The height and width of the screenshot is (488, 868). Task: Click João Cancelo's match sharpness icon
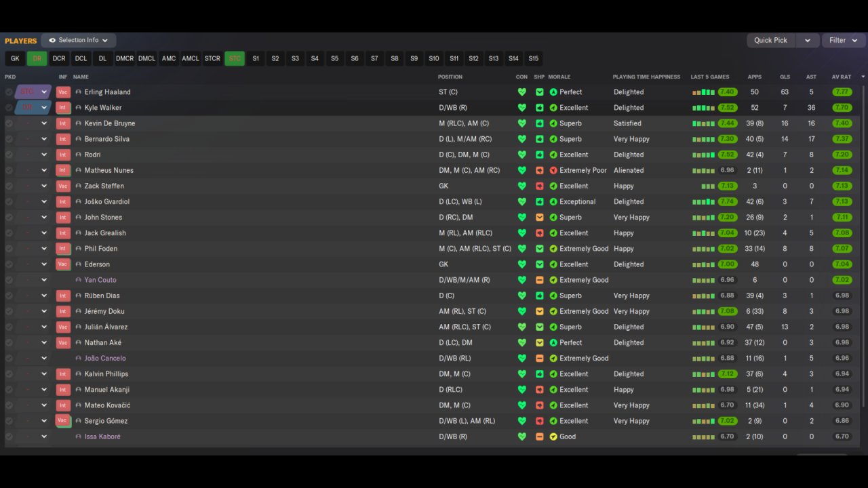point(540,358)
